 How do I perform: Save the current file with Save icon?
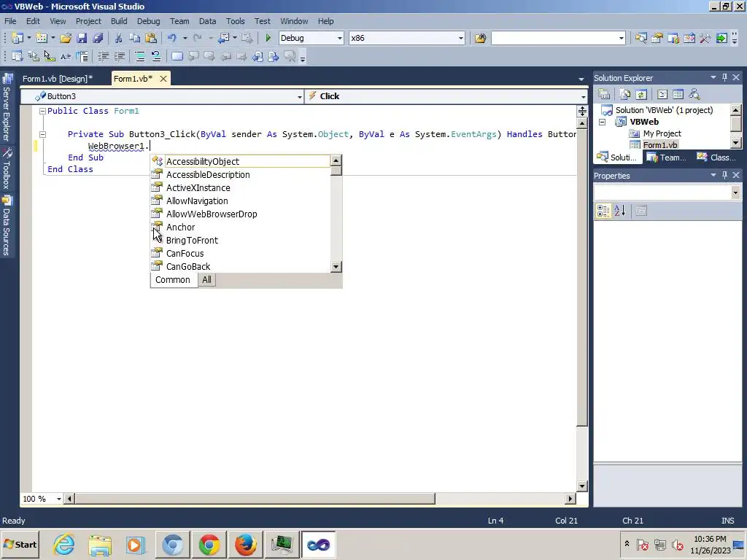point(82,38)
